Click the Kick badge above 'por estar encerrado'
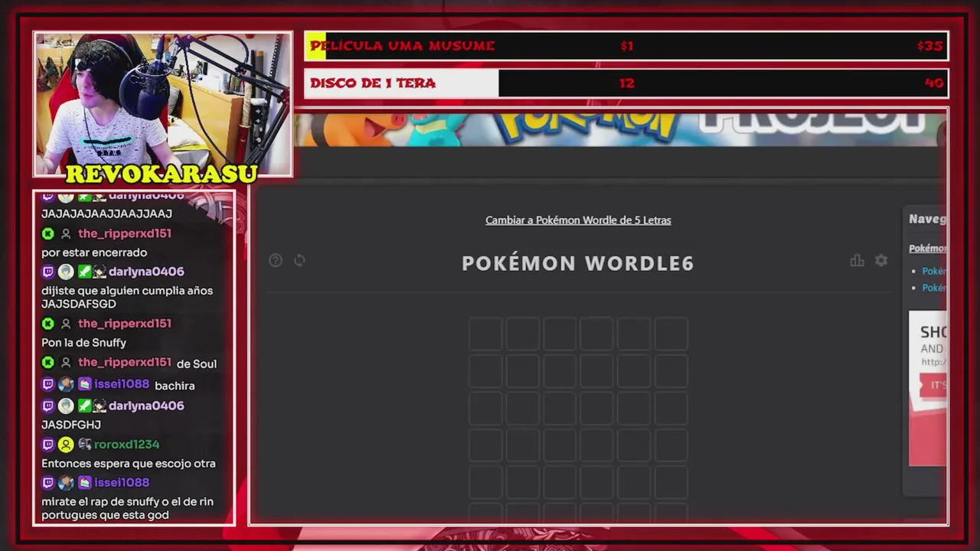Image resolution: width=980 pixels, height=551 pixels. click(48, 233)
